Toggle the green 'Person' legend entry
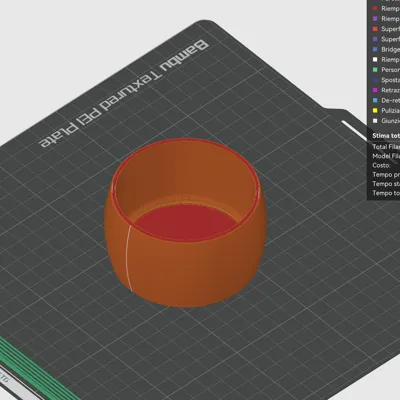The image size is (400, 400). [386, 70]
